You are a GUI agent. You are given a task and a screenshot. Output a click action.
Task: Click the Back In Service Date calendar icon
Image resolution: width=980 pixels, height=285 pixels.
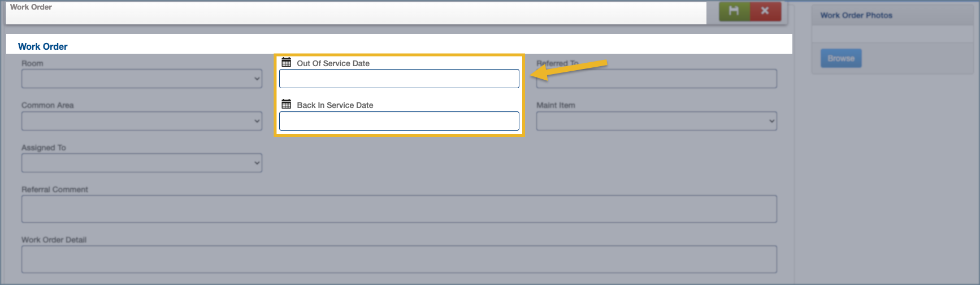[x=287, y=104]
